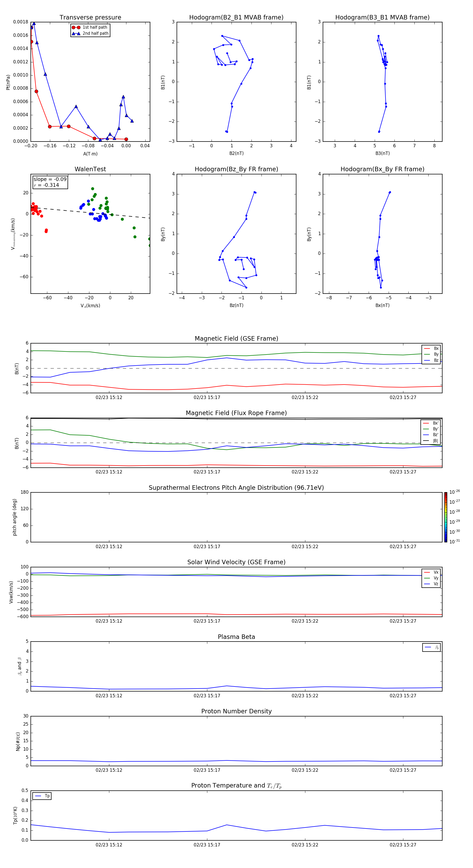The image size is (473, 868).
Task: Select Bx in the GSE Frame legend
Action: coord(431,349)
